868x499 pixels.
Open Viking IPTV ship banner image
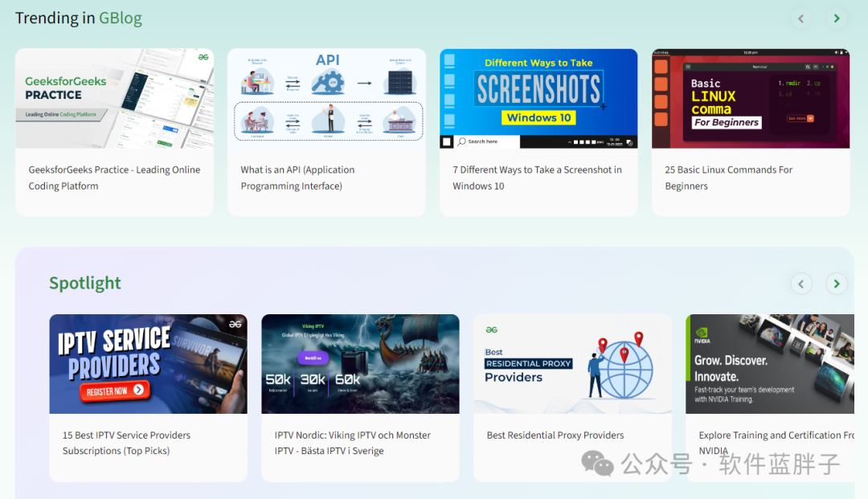tap(360, 364)
